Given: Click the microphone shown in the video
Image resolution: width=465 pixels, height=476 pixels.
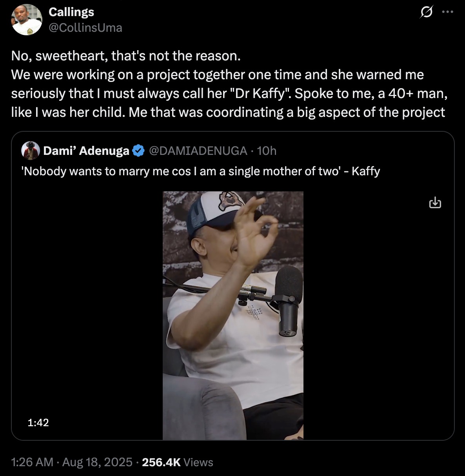Looking at the screenshot, I should coord(289,298).
